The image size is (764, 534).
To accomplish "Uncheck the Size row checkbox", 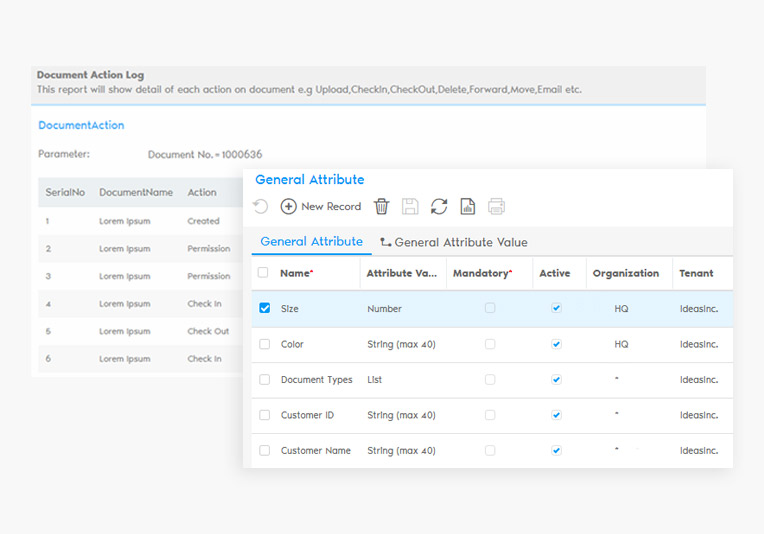I will tap(264, 308).
